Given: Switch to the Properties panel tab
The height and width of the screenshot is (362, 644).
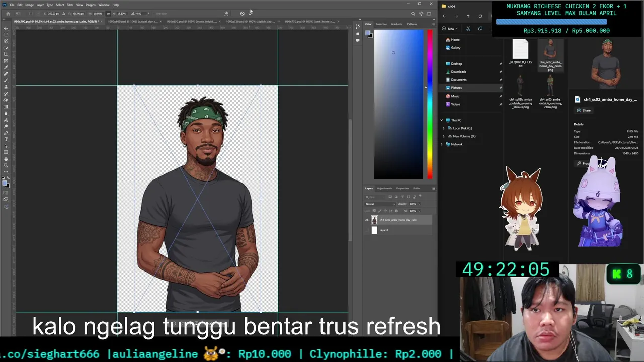Looking at the screenshot, I should [x=403, y=188].
